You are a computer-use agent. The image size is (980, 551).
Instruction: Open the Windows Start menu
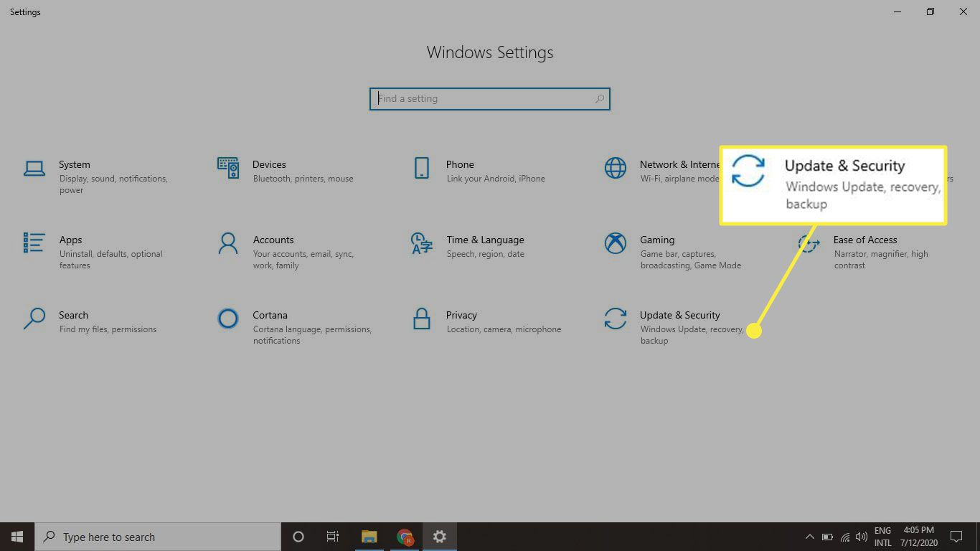pos(17,537)
